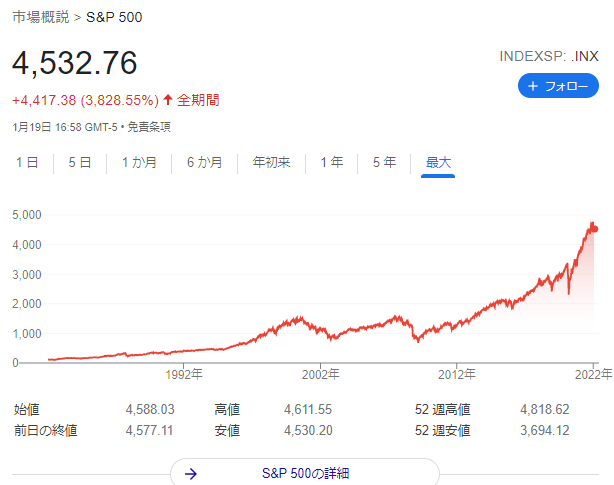The height and width of the screenshot is (485, 614).
Task: Click the 3,000 y-axis label
Action: [27, 274]
